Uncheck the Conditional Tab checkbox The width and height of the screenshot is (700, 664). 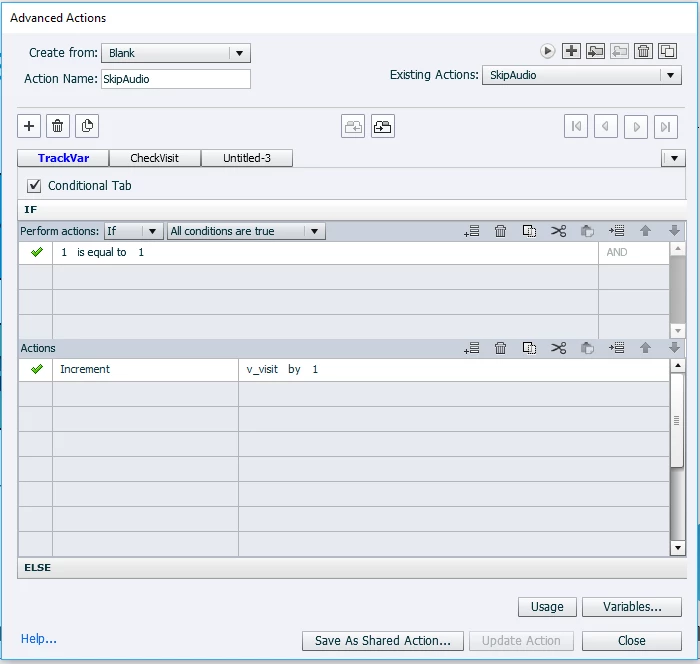click(34, 185)
